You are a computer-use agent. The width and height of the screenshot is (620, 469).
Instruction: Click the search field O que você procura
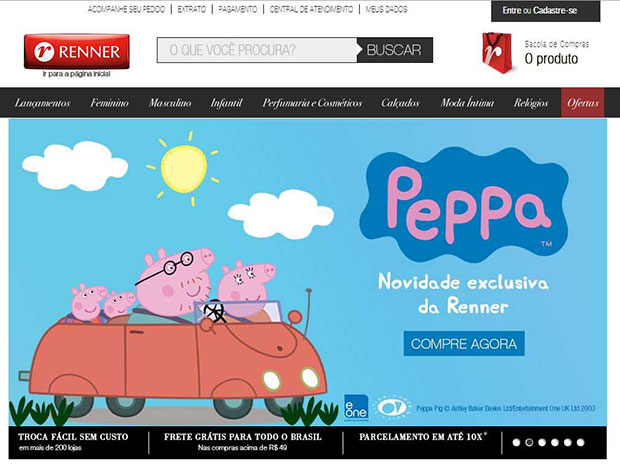click(257, 50)
